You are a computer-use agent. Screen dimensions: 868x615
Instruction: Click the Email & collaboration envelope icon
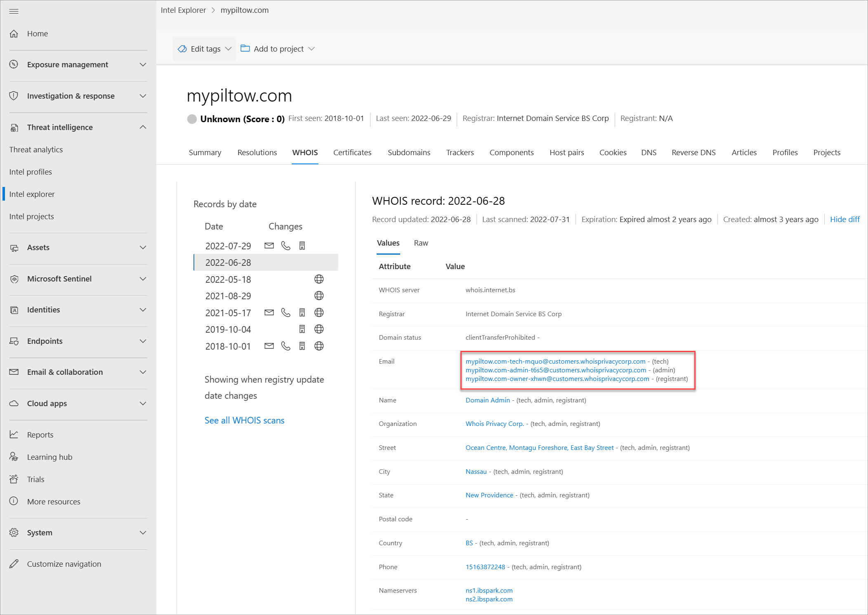click(14, 372)
